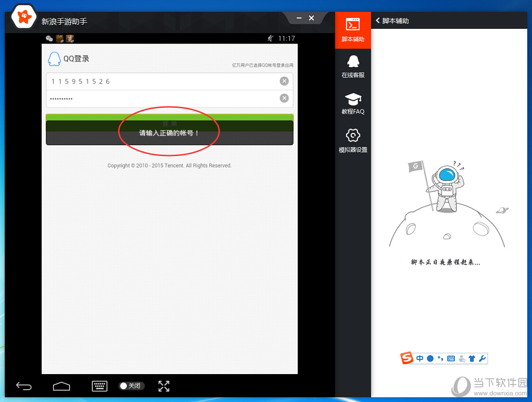Open 在线客服 online customer service
Viewport: 532px width, 402px height.
coord(353,66)
